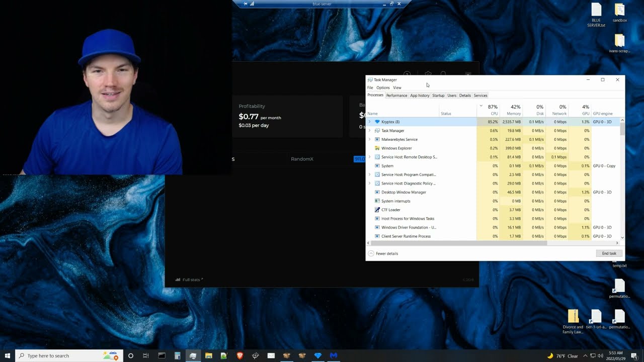Image resolution: width=644 pixels, height=362 pixels.
Task: Launch Brave browser from the taskbar
Action: [x=239, y=355]
